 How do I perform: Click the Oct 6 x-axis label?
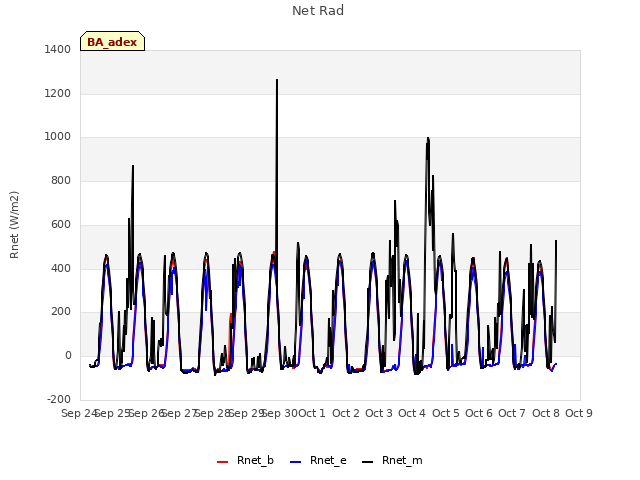tap(479, 413)
